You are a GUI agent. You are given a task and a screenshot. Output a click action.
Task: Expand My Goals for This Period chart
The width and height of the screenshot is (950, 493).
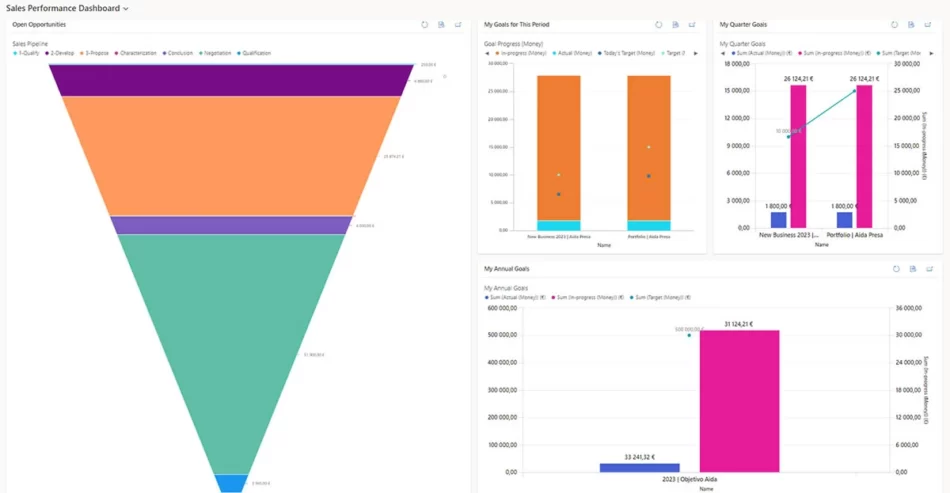tap(692, 25)
